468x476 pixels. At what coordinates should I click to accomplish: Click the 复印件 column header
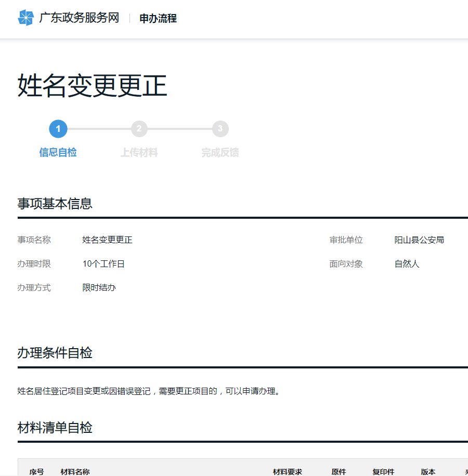point(383,472)
